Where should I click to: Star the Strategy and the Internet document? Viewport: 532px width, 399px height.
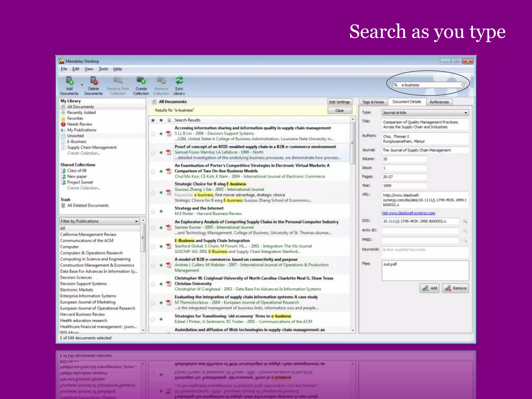click(x=153, y=211)
